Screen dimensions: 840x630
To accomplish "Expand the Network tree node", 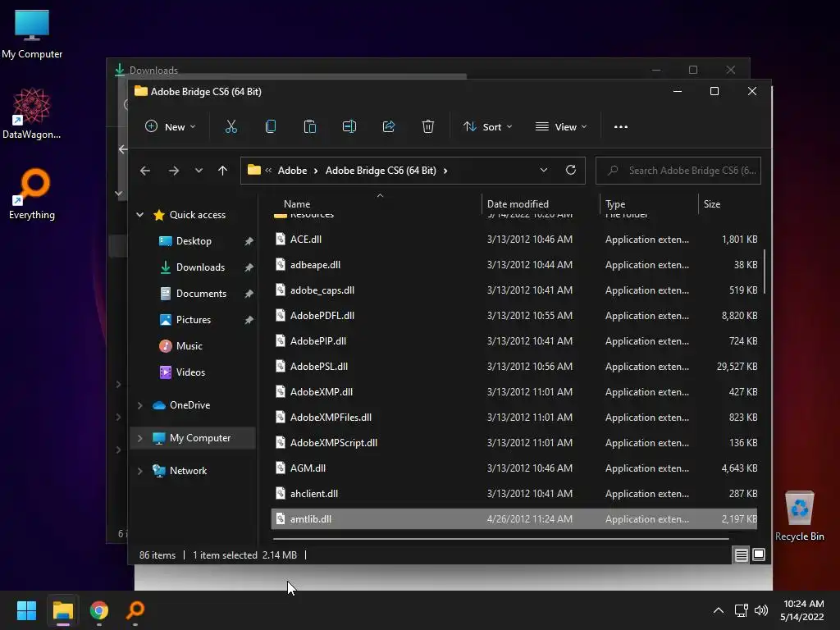I will (x=139, y=471).
